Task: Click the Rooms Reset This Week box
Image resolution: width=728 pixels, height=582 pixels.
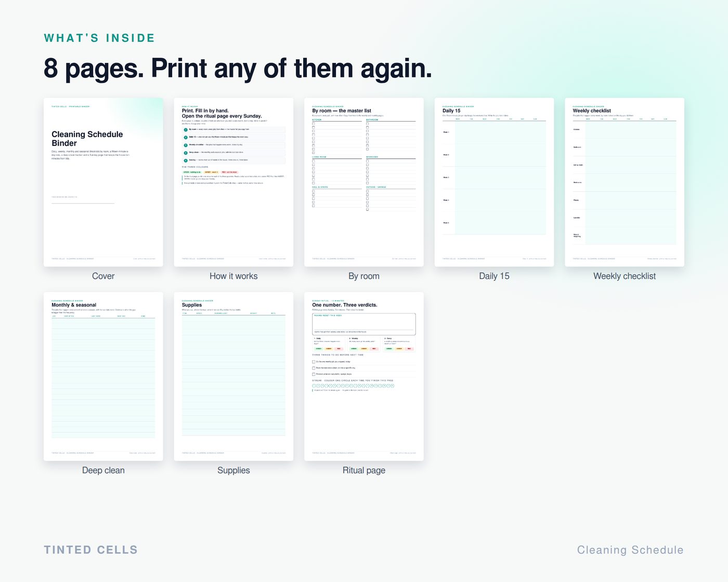Action: 364,324
